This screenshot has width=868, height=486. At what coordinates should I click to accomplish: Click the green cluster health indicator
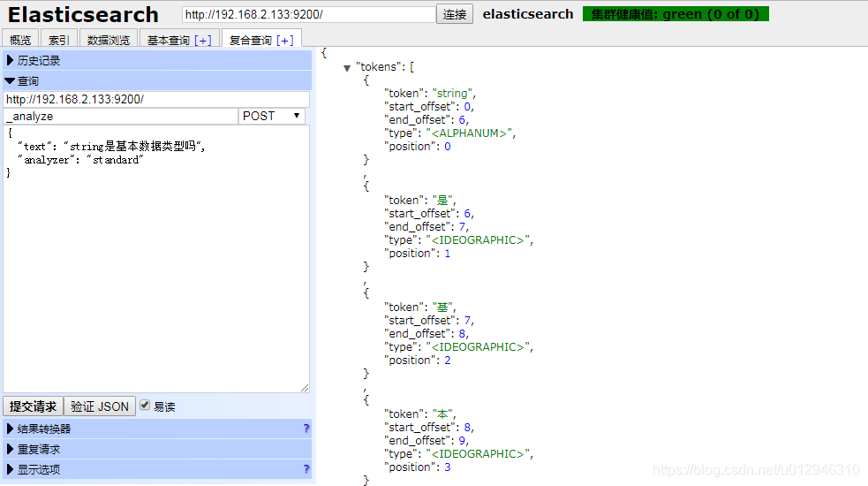[676, 14]
